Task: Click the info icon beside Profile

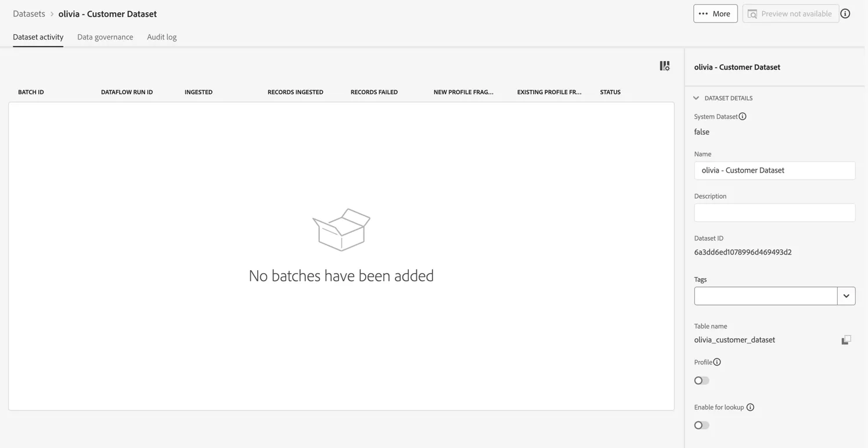Action: (x=717, y=362)
